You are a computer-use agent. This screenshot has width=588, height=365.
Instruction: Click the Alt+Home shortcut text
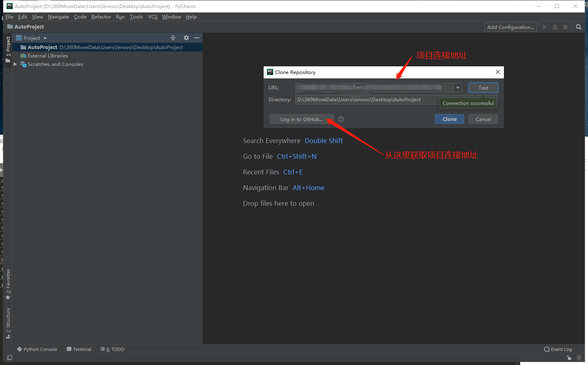[x=308, y=188]
